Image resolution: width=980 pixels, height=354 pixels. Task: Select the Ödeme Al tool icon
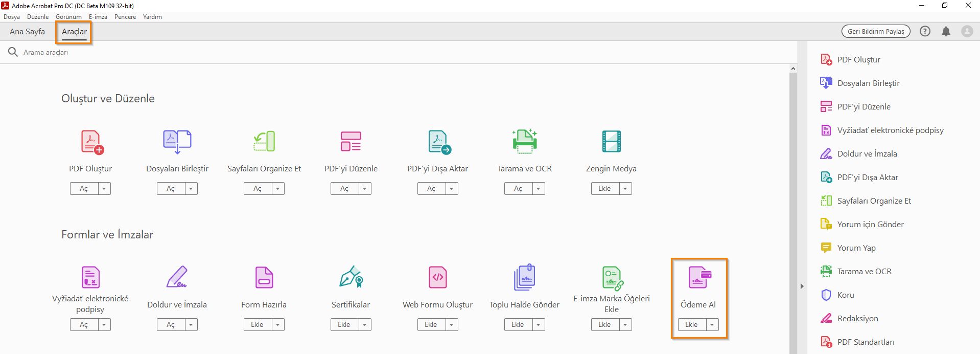click(x=699, y=277)
